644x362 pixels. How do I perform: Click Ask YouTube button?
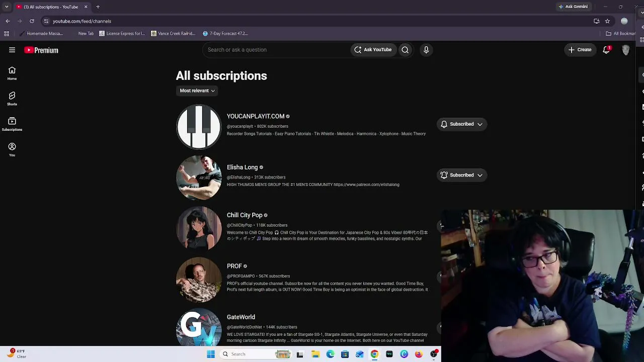coord(373,50)
